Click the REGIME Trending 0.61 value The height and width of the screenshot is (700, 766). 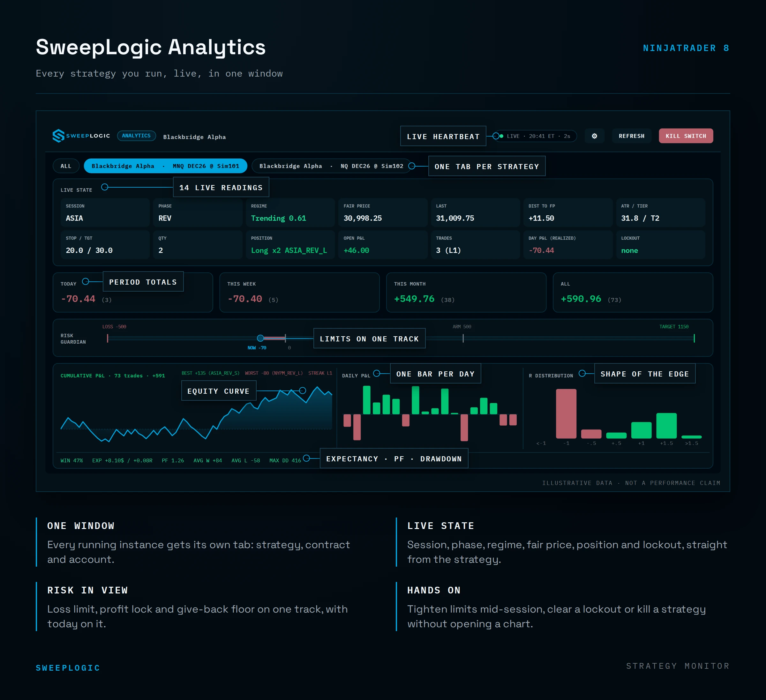[x=279, y=218]
